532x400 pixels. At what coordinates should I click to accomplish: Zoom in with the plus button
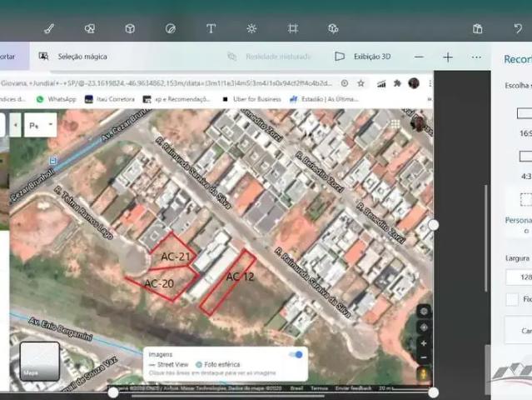coord(448,57)
